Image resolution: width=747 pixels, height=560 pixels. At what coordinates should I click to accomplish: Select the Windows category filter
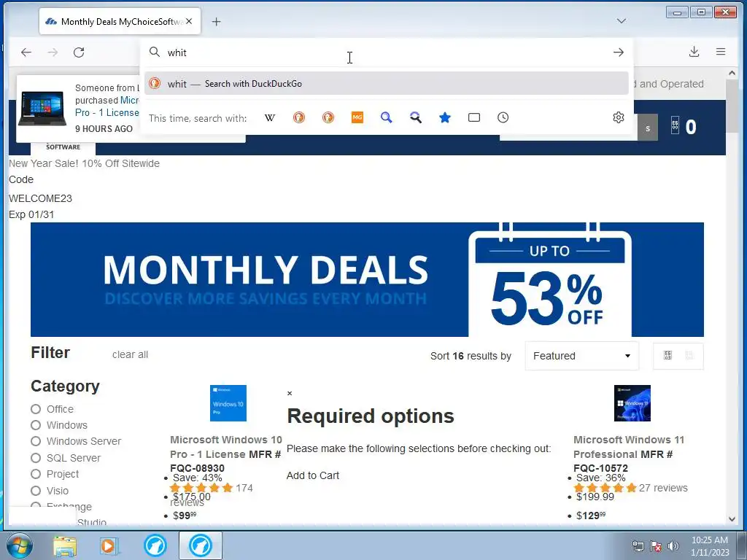pyautogui.click(x=36, y=425)
